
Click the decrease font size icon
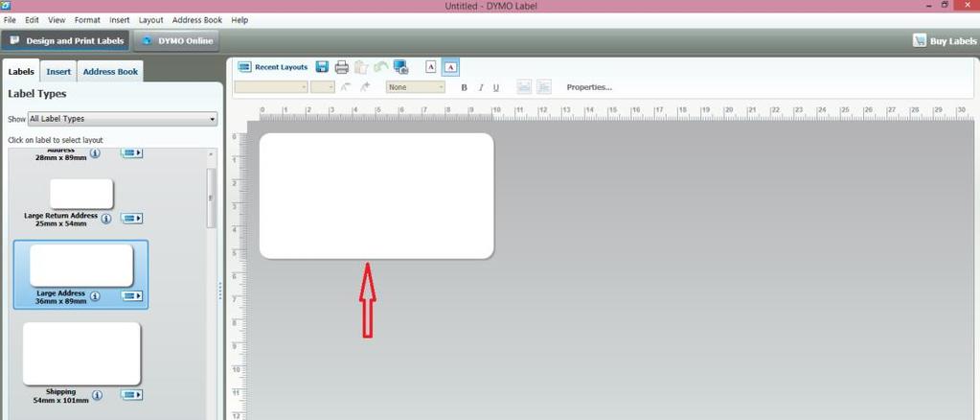click(346, 87)
